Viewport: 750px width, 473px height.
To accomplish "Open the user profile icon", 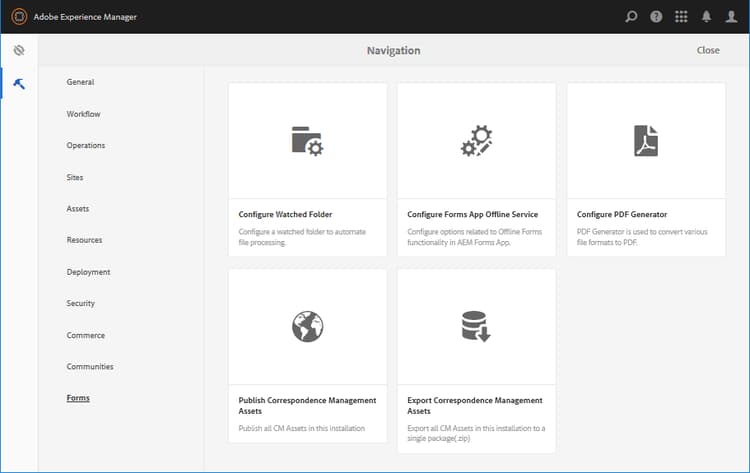I will click(731, 17).
